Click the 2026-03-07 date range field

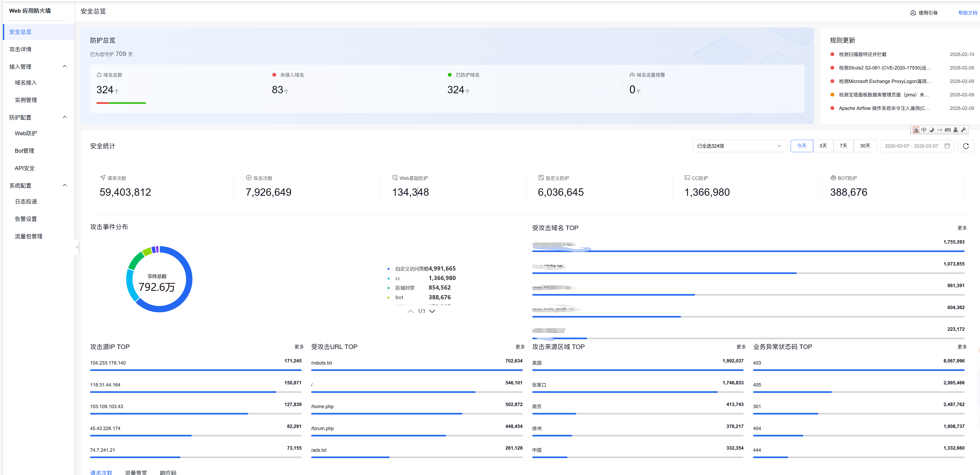pyautogui.click(x=911, y=146)
